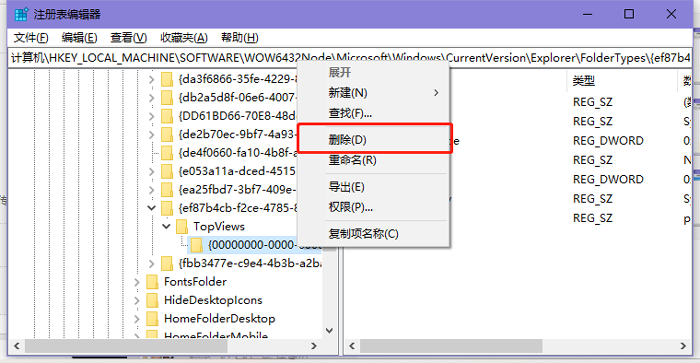Select the FontsFolder key label
This screenshot has height=363, width=700.
(x=195, y=282)
